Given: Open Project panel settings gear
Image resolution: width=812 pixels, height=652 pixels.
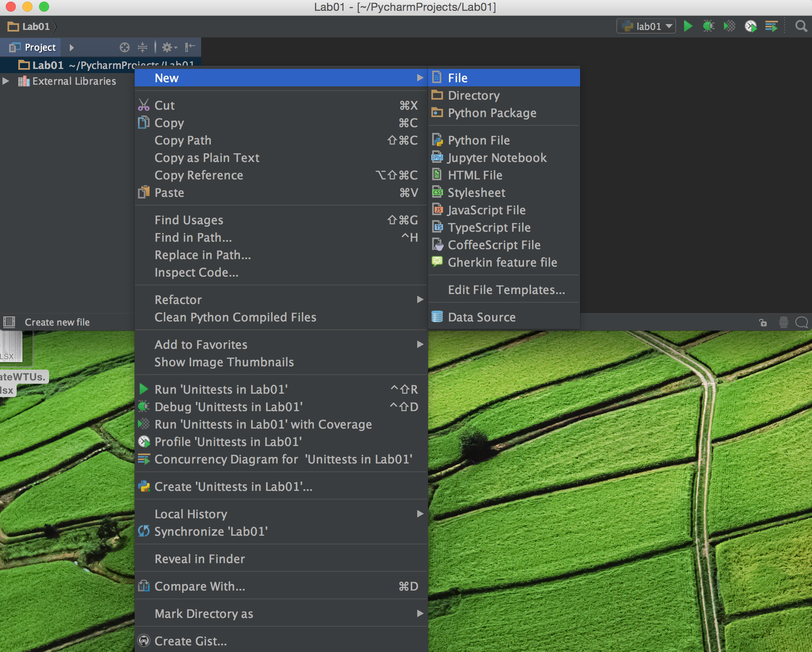Looking at the screenshot, I should [x=169, y=47].
